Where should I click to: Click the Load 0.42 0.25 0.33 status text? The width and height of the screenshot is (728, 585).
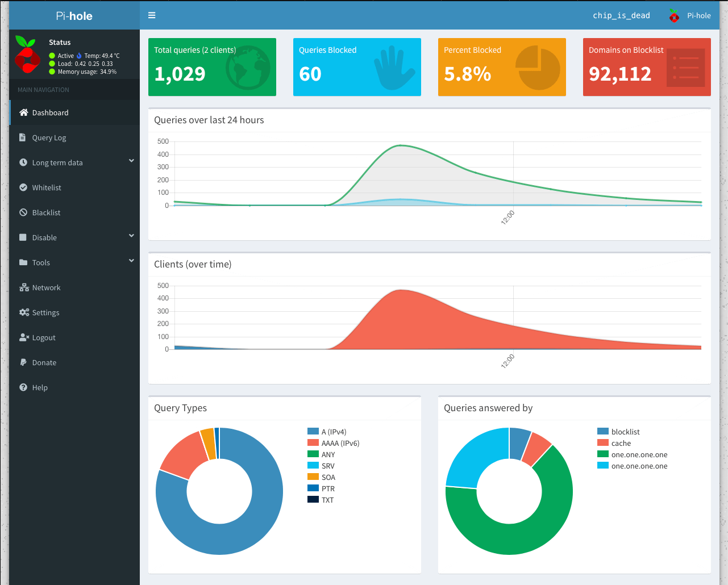point(85,64)
